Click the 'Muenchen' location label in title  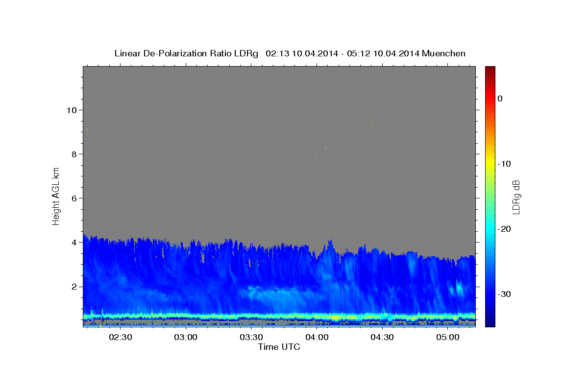pos(444,53)
